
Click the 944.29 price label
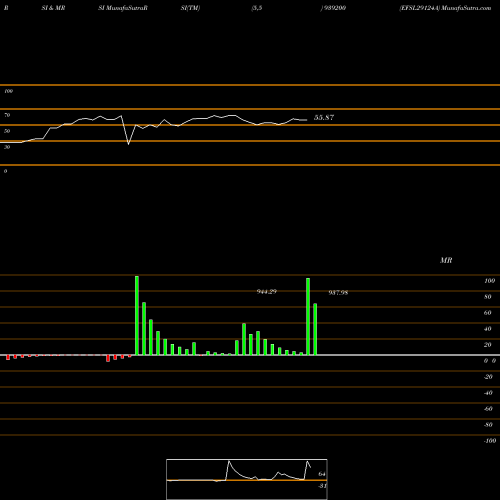coord(267,292)
